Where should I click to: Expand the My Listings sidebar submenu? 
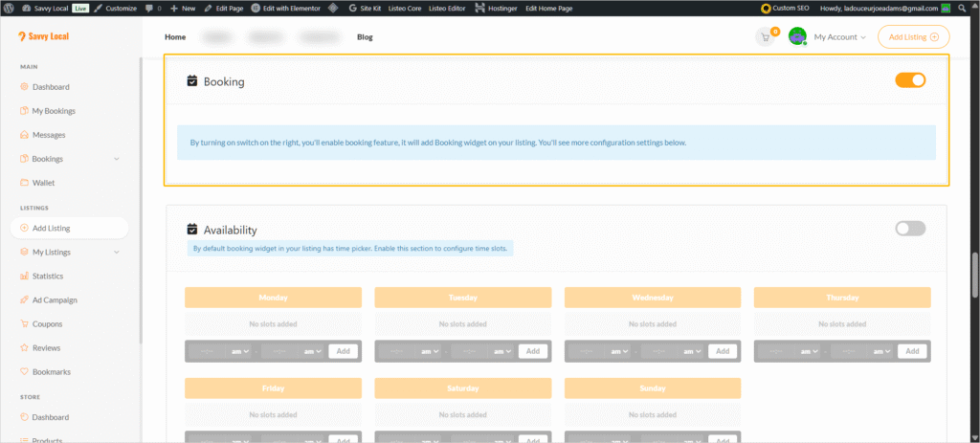(116, 253)
